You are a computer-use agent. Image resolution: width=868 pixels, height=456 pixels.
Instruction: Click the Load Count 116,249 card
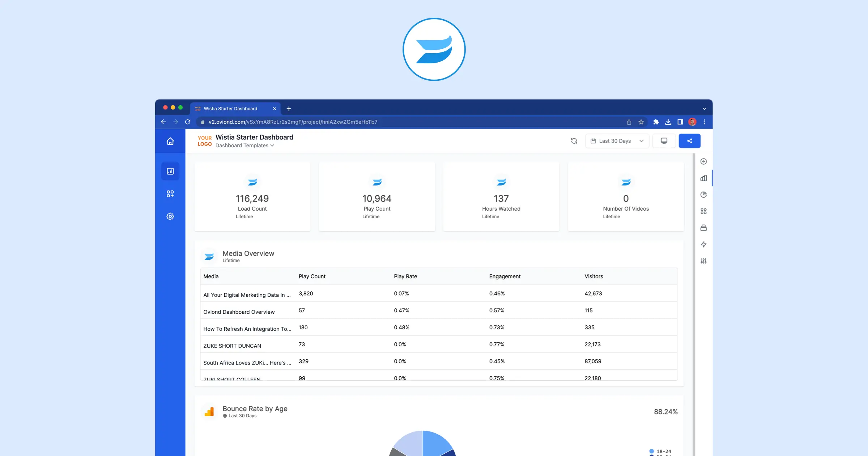[x=252, y=197]
